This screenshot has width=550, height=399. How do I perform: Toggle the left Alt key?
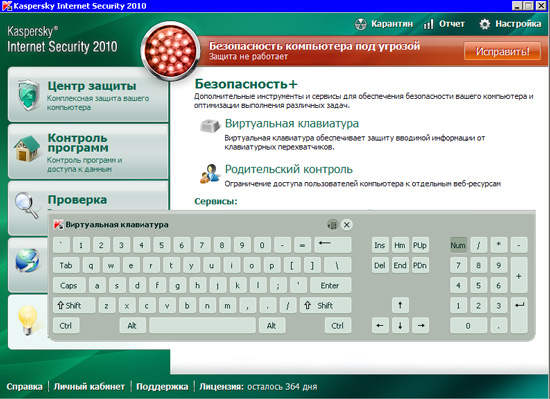(132, 326)
